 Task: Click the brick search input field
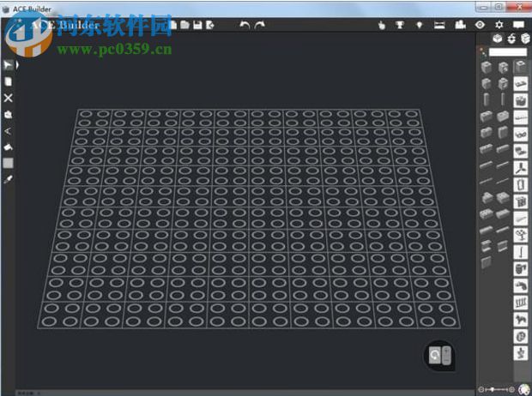pyautogui.click(x=508, y=52)
